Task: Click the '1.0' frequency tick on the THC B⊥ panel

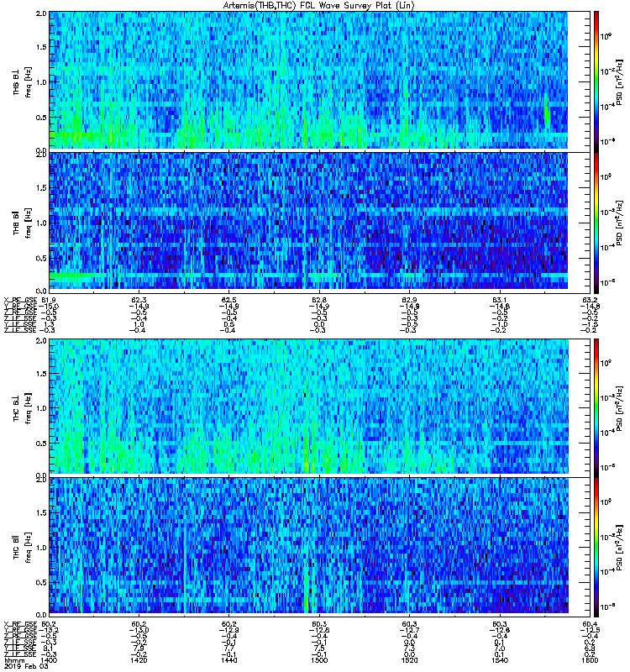Action: (x=41, y=408)
